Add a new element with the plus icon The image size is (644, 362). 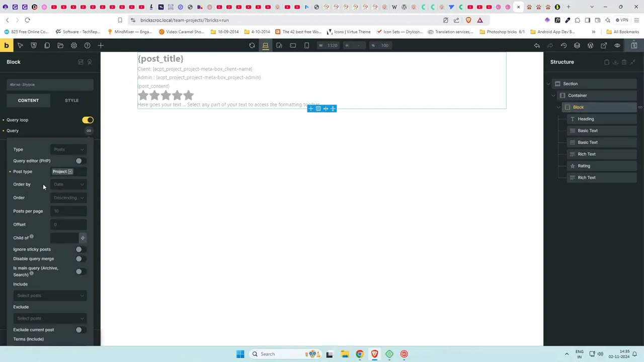[101, 45]
